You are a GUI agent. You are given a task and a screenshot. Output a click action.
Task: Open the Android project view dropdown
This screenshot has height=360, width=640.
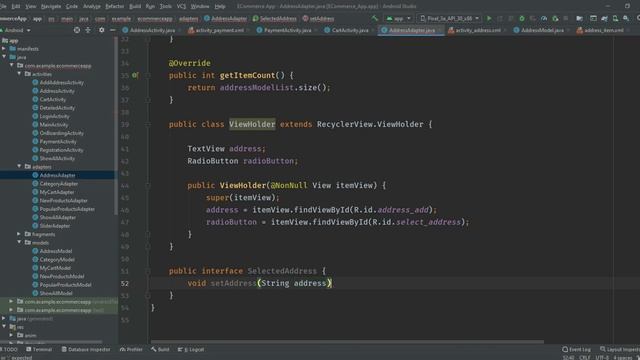(16, 30)
